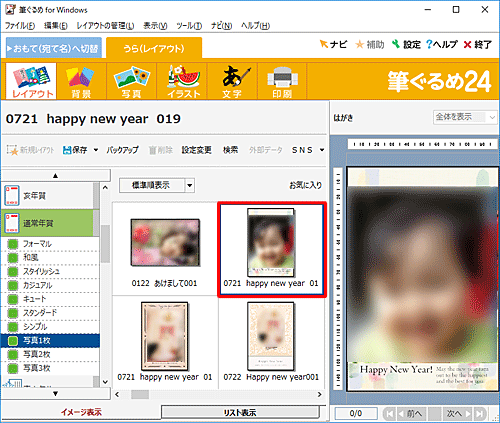Click the ナビ navigation icon
This screenshot has height=423, width=500.
[333, 44]
